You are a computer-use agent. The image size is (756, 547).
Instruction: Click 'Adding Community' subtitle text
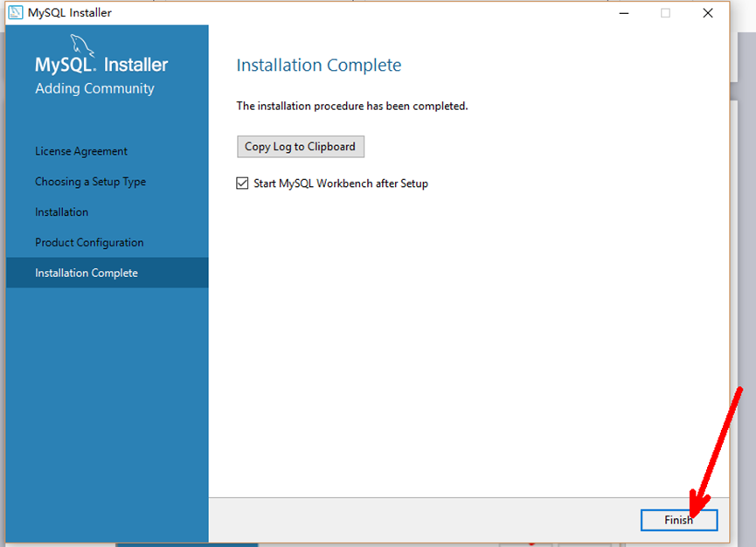(x=94, y=88)
